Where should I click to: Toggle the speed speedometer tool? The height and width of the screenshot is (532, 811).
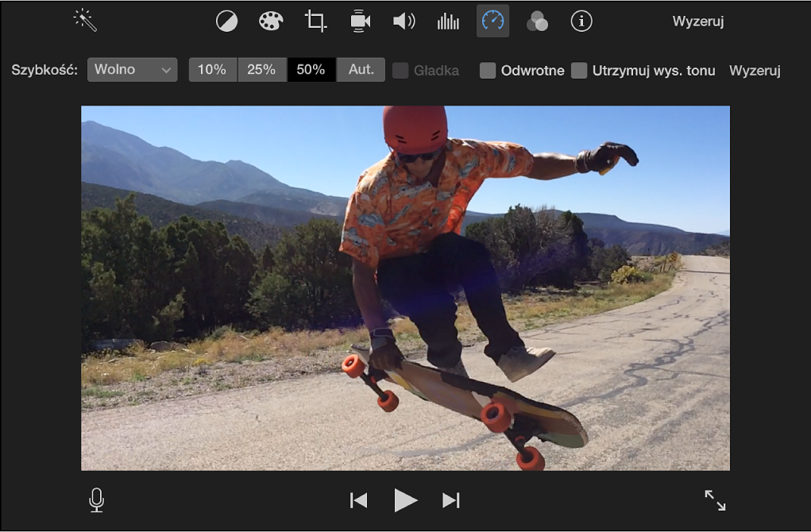492,21
